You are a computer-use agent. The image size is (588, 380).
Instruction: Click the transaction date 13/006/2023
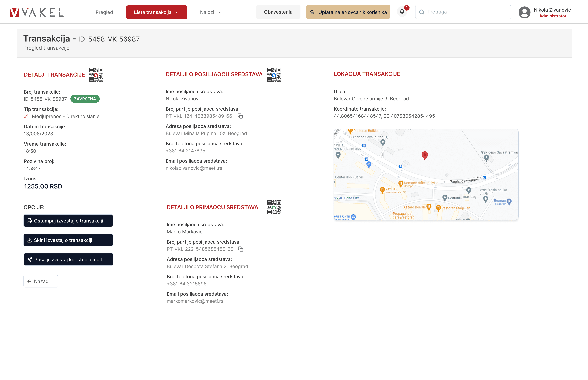click(x=38, y=134)
